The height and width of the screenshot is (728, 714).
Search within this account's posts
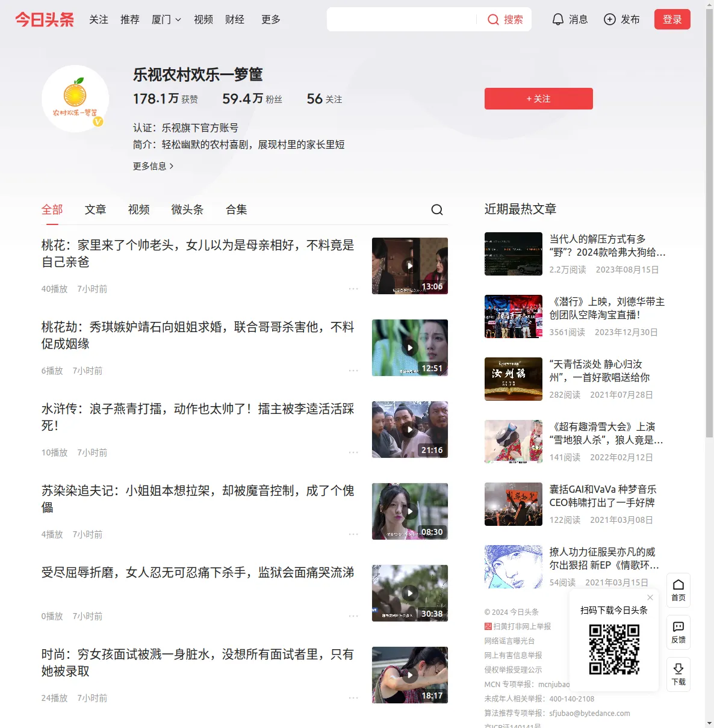[437, 209]
